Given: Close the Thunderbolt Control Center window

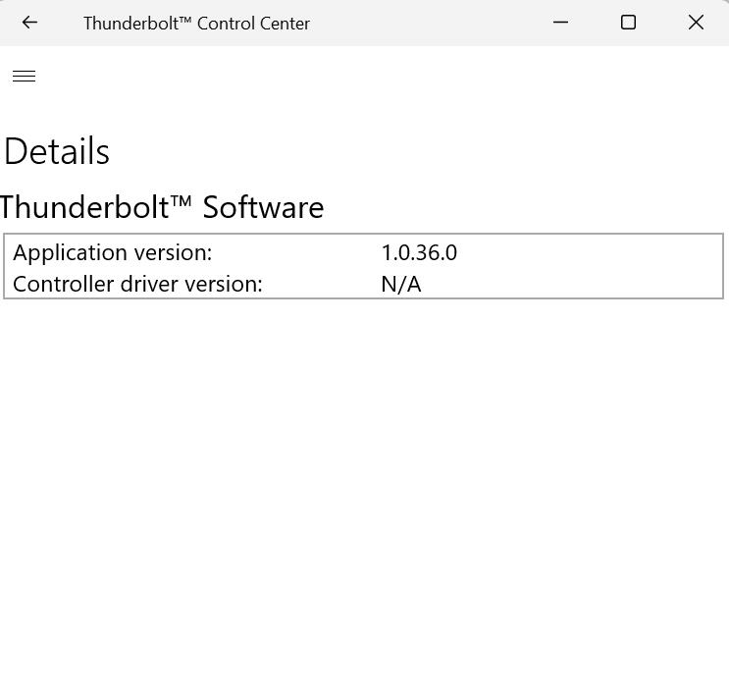Looking at the screenshot, I should click(x=696, y=22).
